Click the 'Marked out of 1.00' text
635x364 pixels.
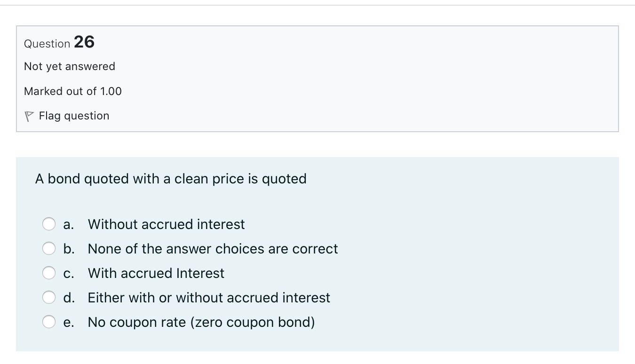point(73,91)
